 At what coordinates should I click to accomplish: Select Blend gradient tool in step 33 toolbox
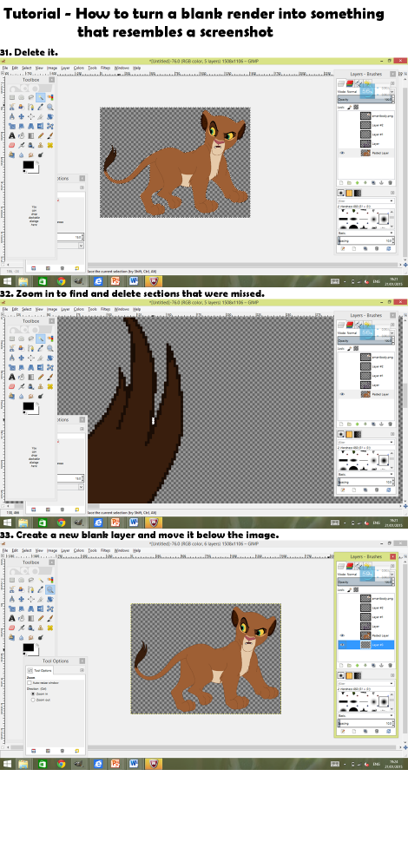pyautogui.click(x=31, y=618)
